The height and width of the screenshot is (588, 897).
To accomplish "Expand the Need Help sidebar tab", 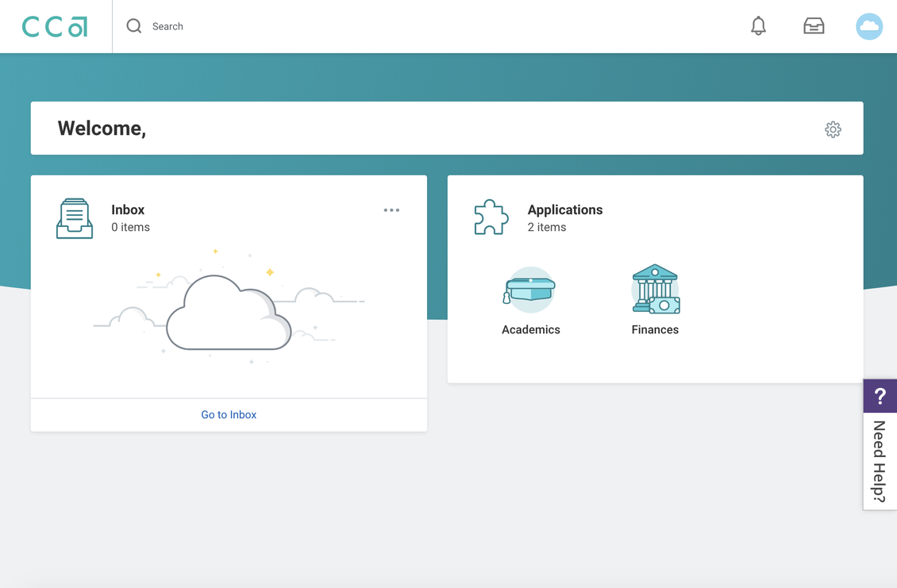I will 880,460.
